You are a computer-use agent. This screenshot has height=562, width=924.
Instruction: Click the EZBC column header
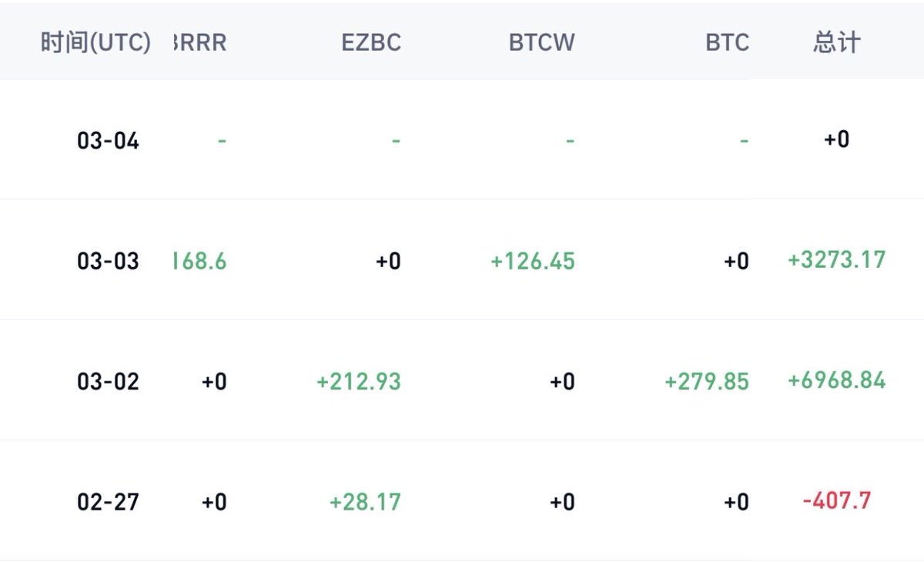(371, 42)
